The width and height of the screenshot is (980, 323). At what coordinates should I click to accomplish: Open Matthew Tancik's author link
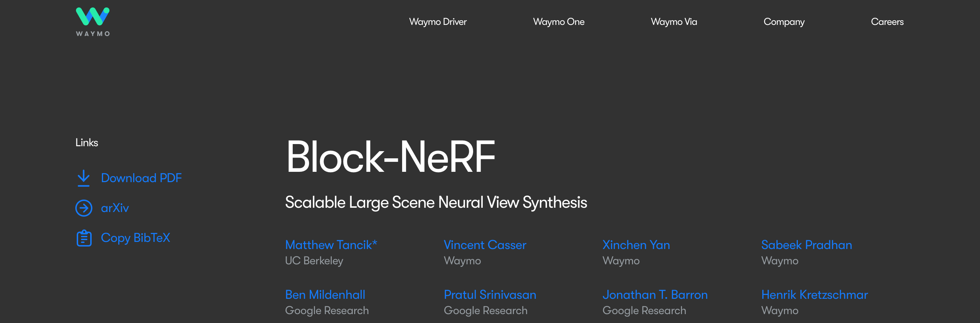coord(331,244)
